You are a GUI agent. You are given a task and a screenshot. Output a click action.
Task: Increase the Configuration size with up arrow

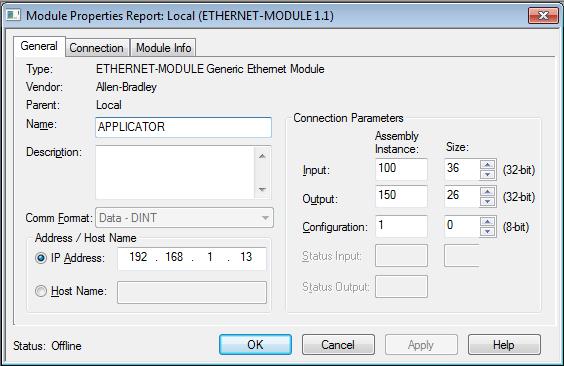coord(487,221)
